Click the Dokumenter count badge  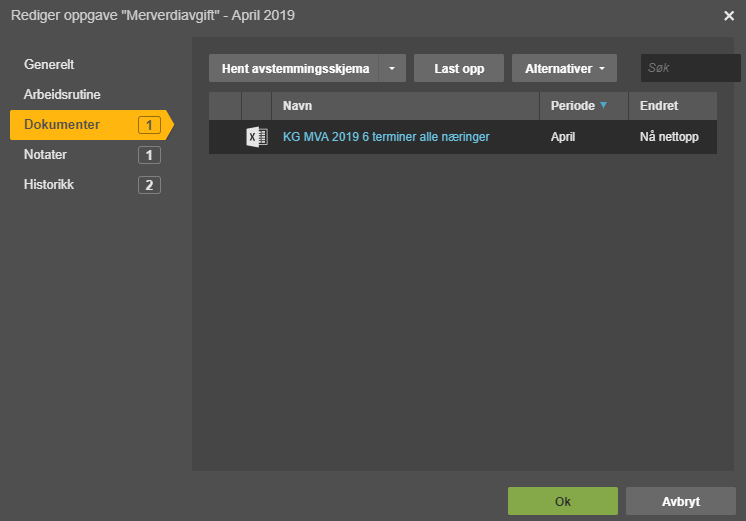(x=149, y=125)
